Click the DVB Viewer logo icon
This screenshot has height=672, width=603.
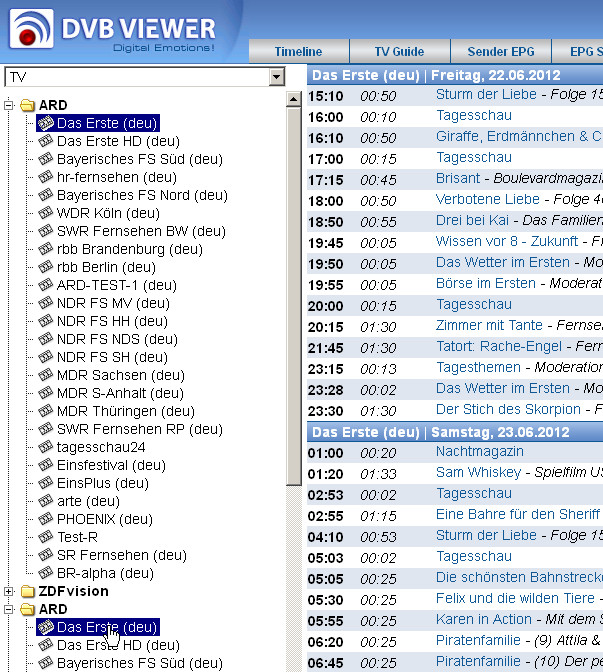pyautogui.click(x=32, y=29)
